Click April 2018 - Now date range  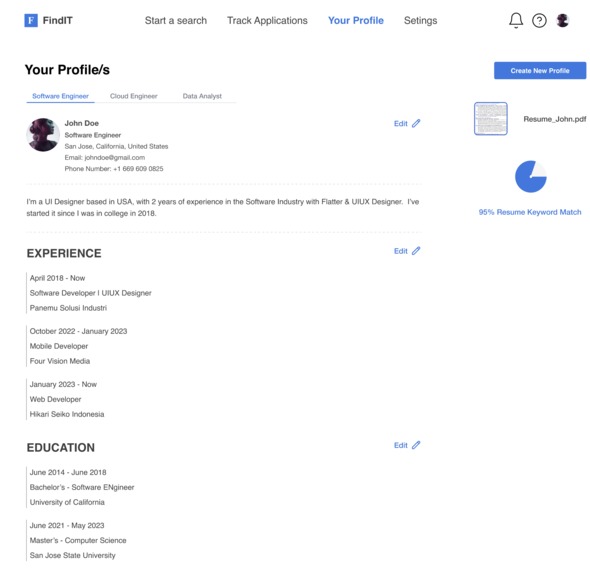pyautogui.click(x=57, y=278)
